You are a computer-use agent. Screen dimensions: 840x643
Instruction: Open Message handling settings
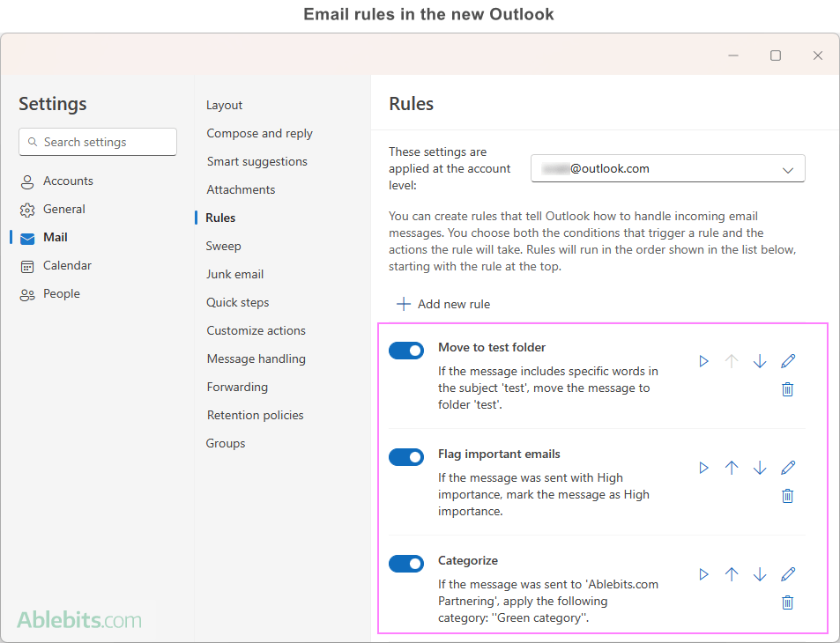[256, 358]
